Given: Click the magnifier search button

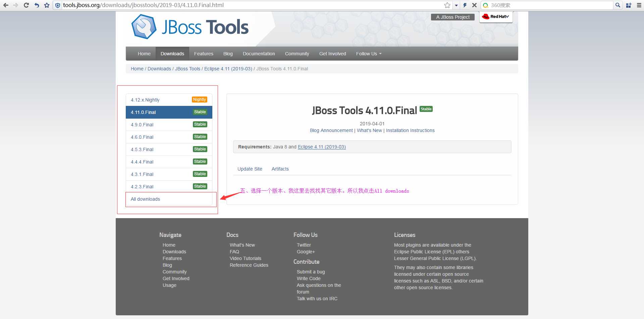Looking at the screenshot, I should pyautogui.click(x=618, y=5).
